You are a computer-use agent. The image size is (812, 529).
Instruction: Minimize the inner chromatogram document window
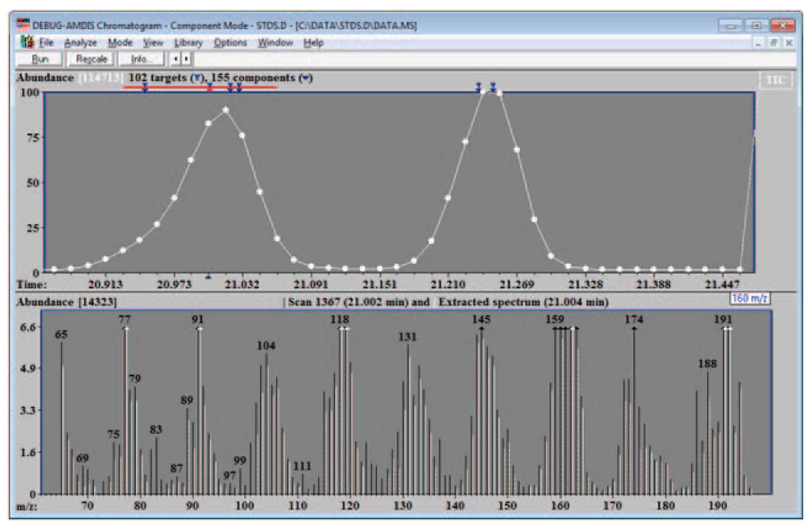tap(759, 43)
